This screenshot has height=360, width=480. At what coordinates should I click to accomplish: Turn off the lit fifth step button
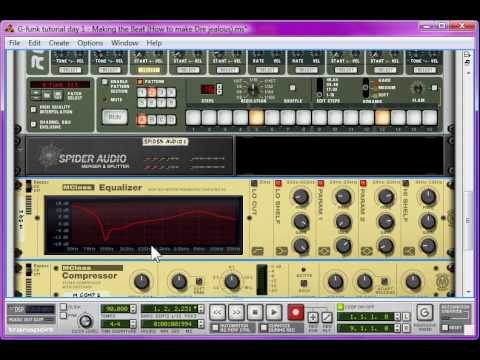coord(256,117)
